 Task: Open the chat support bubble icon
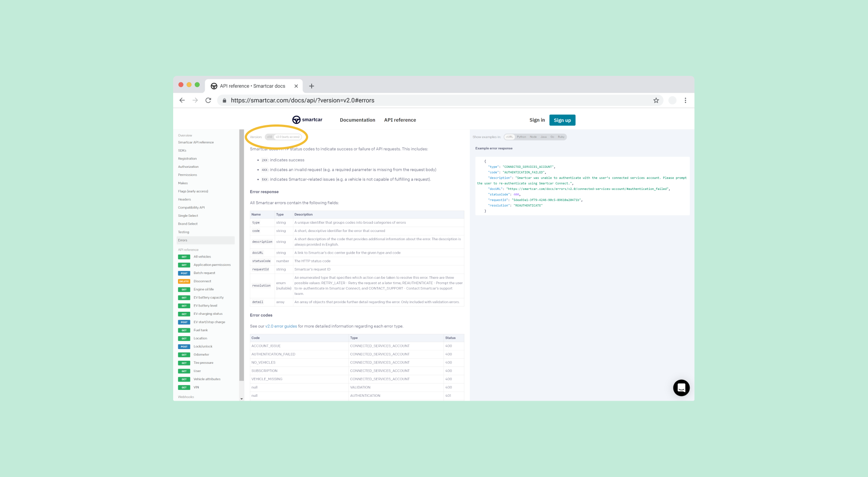point(681,388)
